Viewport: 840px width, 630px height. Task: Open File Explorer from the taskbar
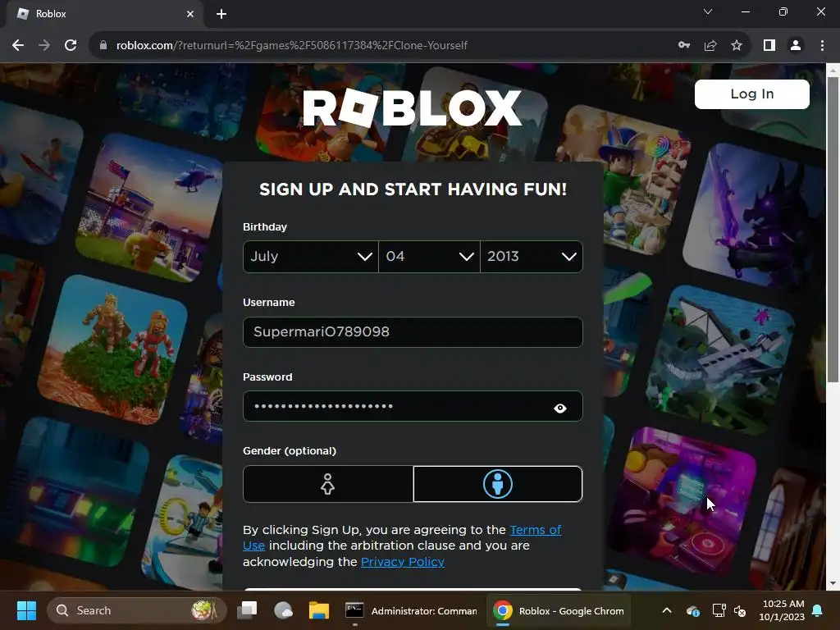tap(319, 610)
